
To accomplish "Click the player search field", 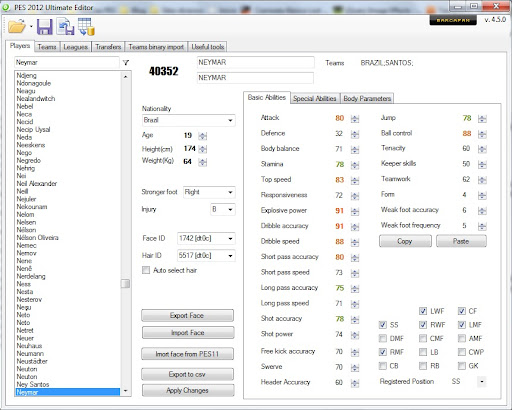I will point(67,62).
